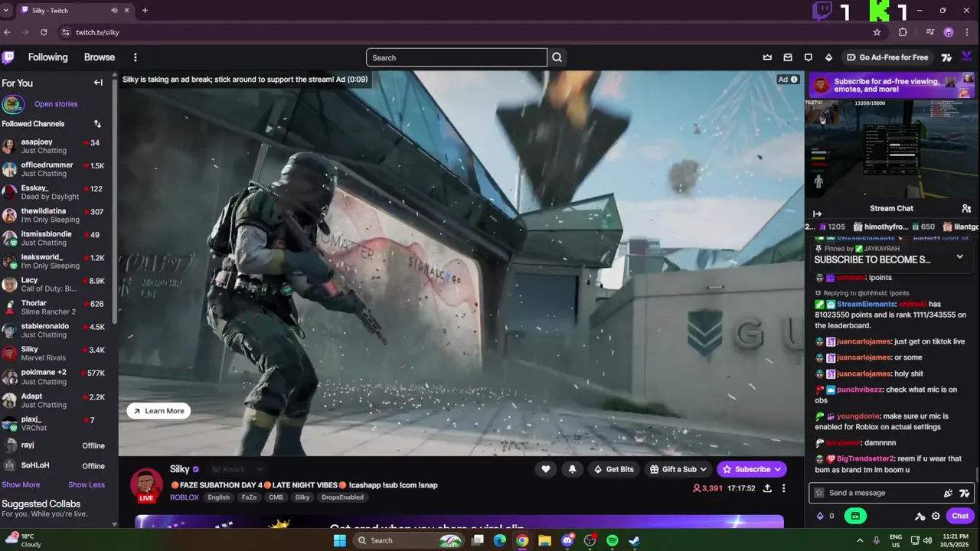
Task: Click the Show Less link
Action: point(87,484)
